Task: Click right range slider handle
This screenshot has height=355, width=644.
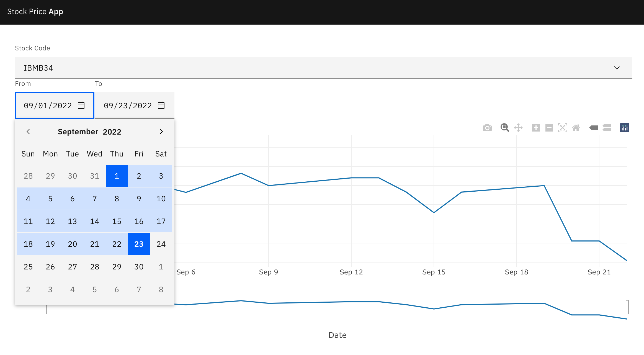Action: tap(627, 307)
